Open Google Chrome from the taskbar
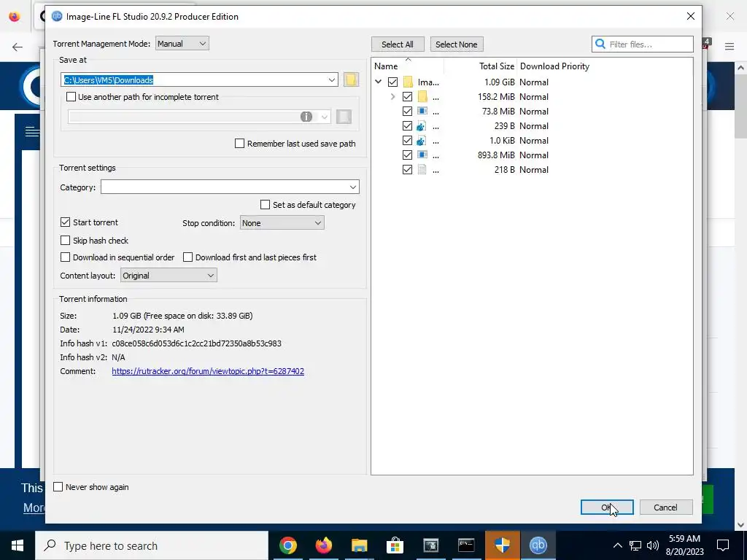This screenshot has height=560, width=747. (287, 545)
